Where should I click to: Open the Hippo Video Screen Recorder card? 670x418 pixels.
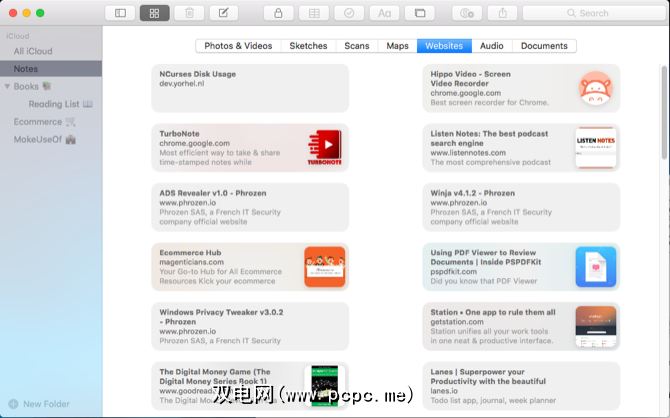coord(521,88)
